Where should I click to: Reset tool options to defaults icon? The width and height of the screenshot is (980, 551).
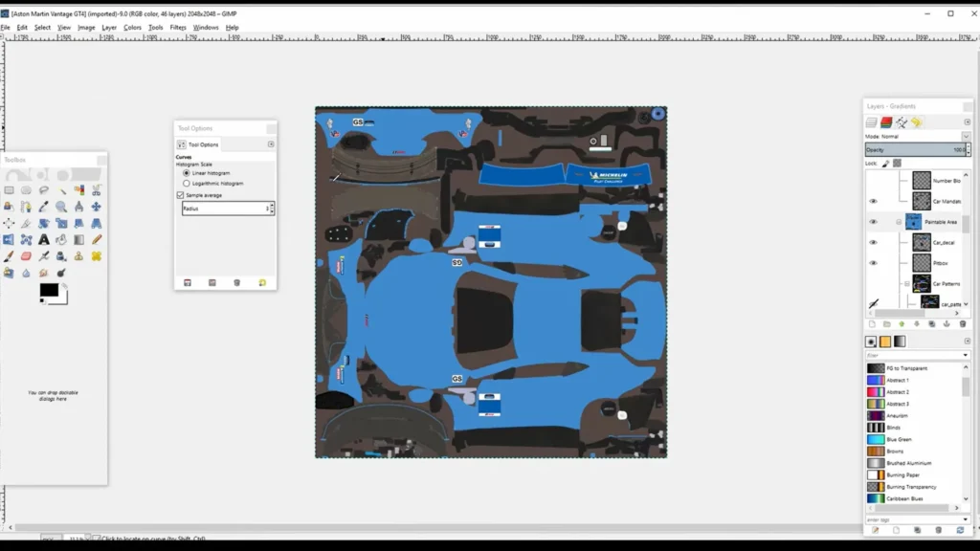pyautogui.click(x=262, y=283)
